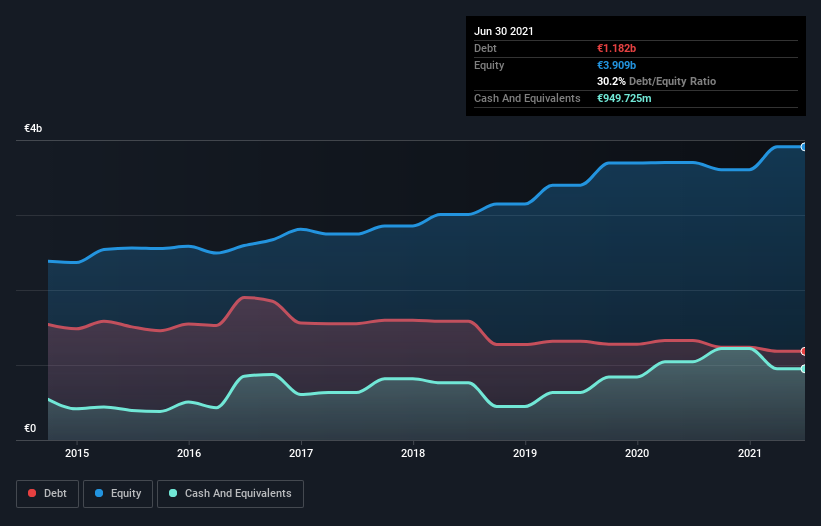Click Cash And Equivalents label in tooltip
This screenshot has height=526, width=821.
[527, 98]
